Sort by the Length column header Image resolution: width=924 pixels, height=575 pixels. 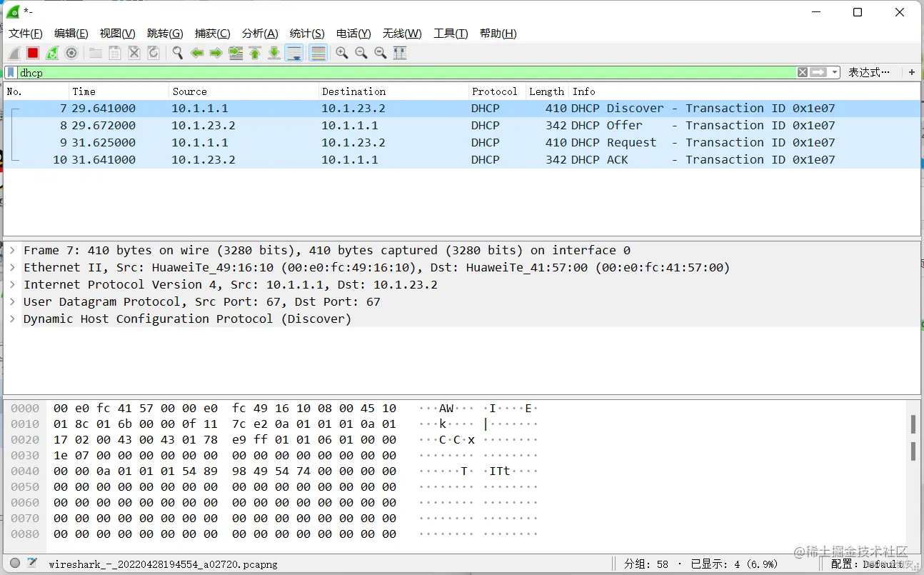click(547, 91)
